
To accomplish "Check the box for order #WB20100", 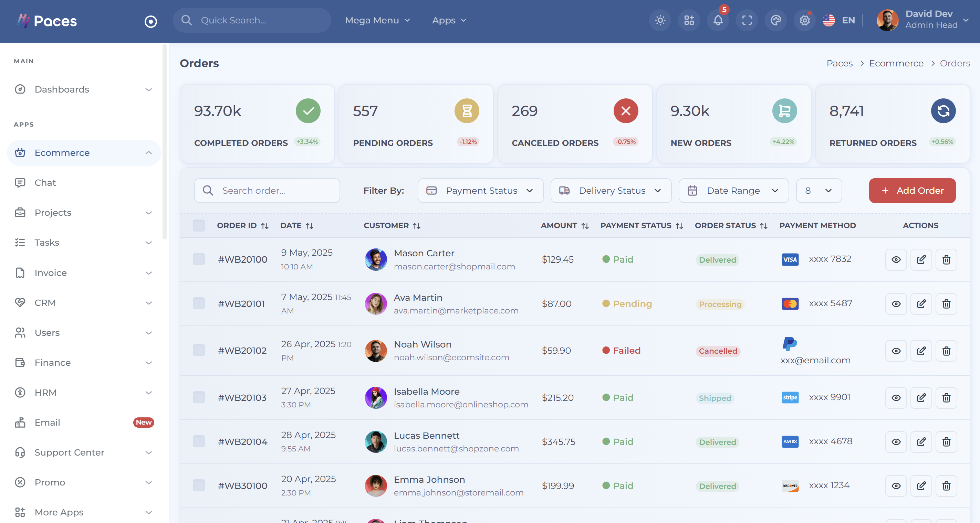I will point(199,259).
